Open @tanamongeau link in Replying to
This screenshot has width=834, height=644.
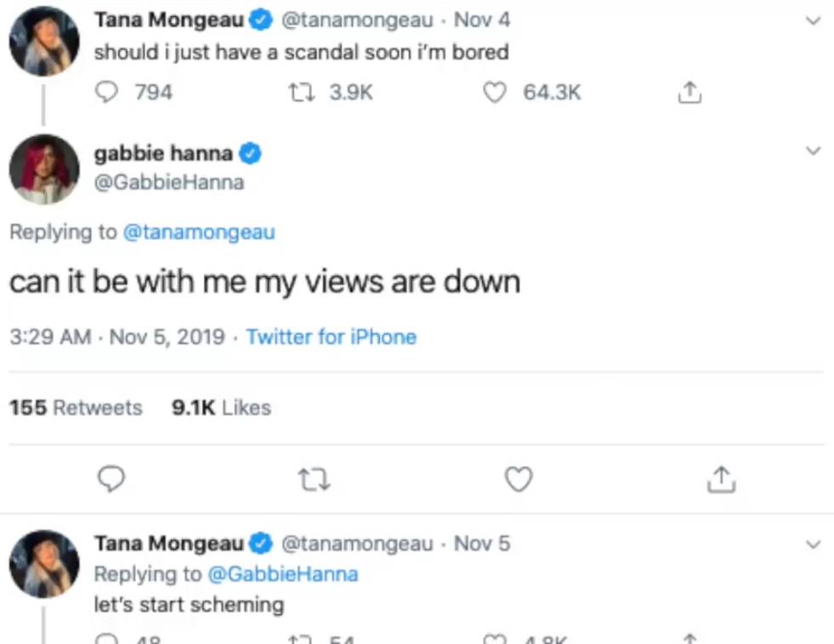199,232
